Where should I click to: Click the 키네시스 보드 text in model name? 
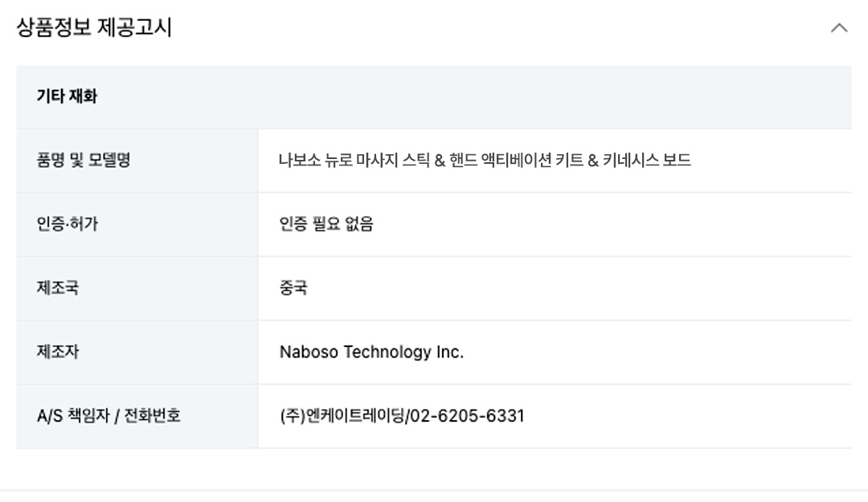coord(646,161)
